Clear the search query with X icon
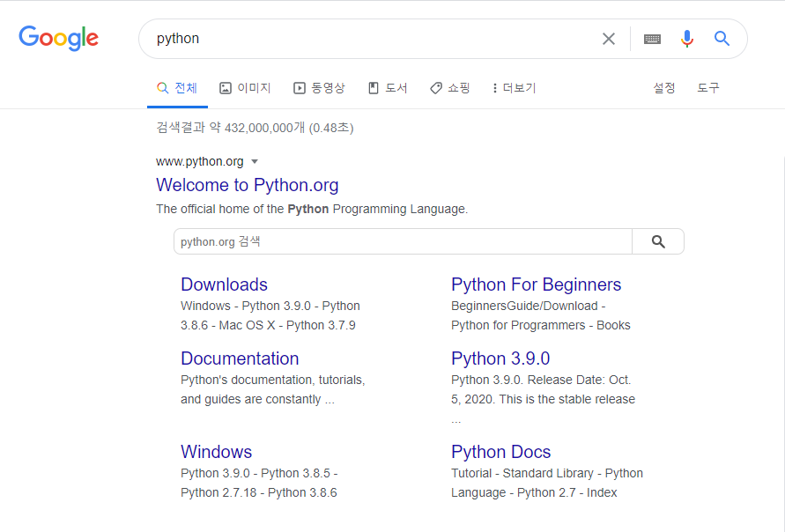 pos(608,39)
